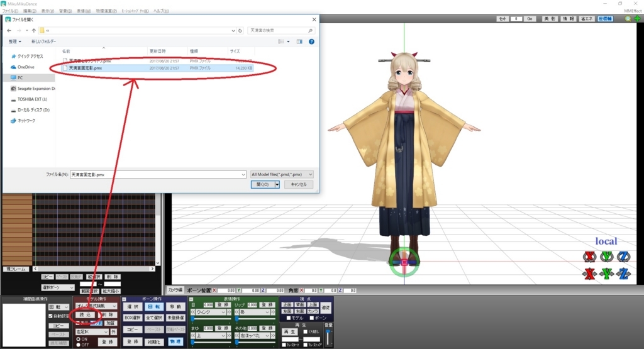Toggle the 自動設定 checkbox
The height and width of the screenshot is (349, 644).
coord(50,316)
